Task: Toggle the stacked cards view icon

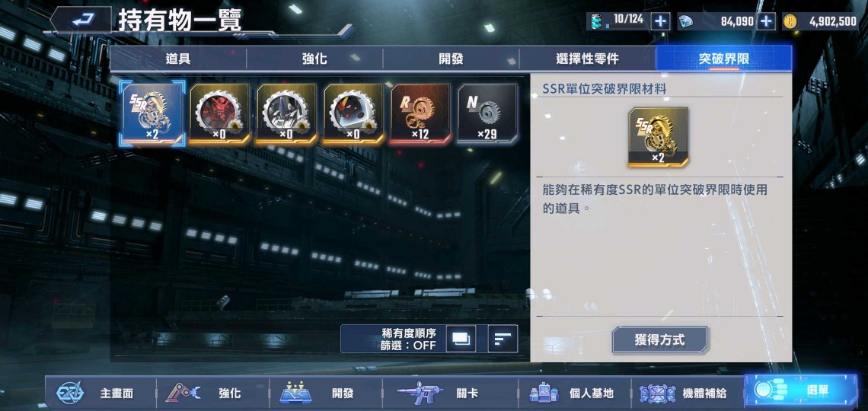Action: coord(461,339)
